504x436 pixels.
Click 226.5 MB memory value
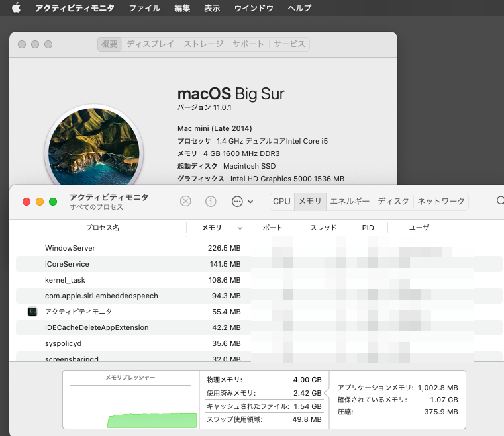point(224,248)
